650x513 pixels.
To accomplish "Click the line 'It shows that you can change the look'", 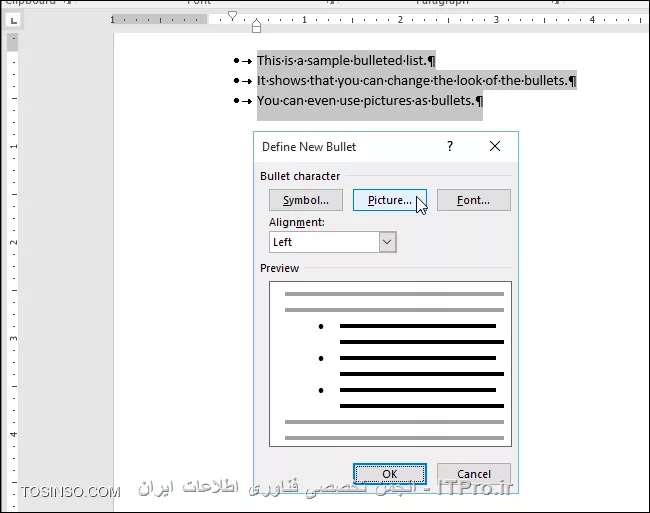I will (417, 80).
